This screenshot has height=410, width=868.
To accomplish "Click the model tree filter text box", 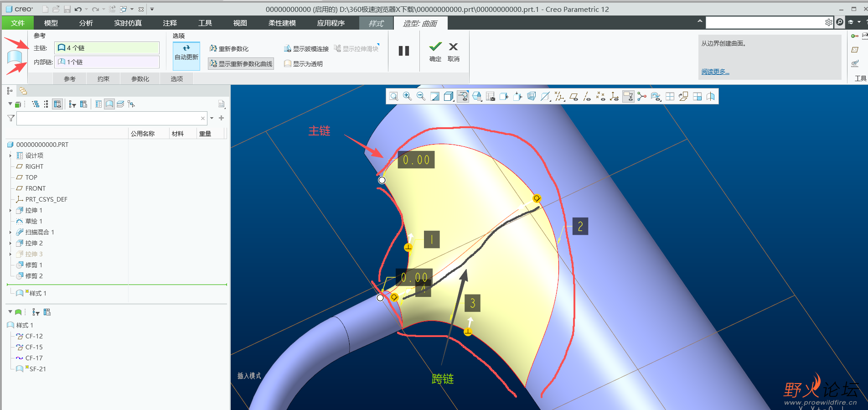I will pyautogui.click(x=112, y=118).
